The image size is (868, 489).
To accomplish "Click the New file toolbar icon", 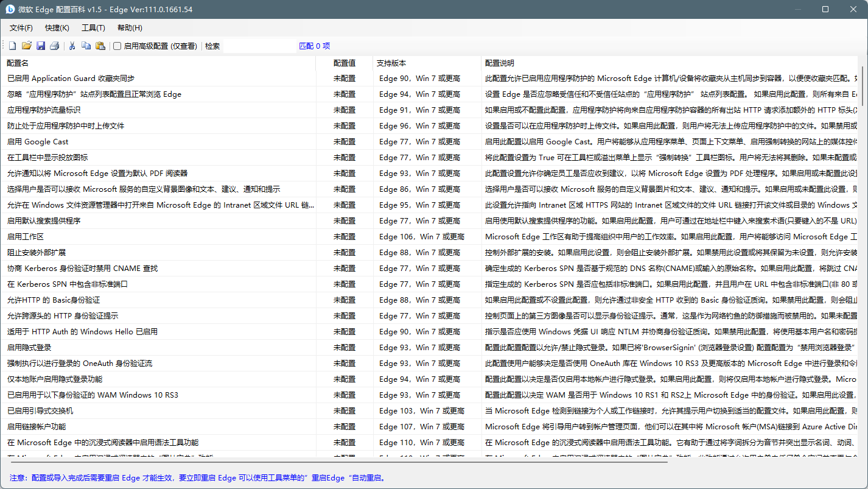I will 12,46.
